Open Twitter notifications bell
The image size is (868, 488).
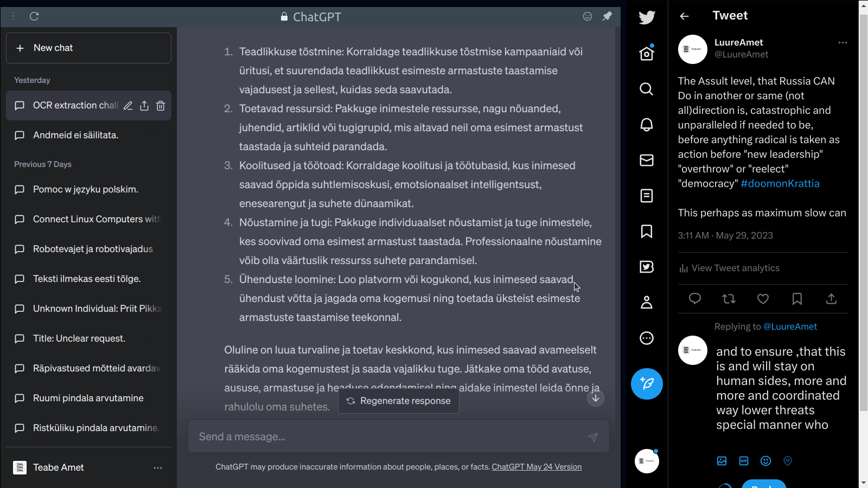coord(647,125)
